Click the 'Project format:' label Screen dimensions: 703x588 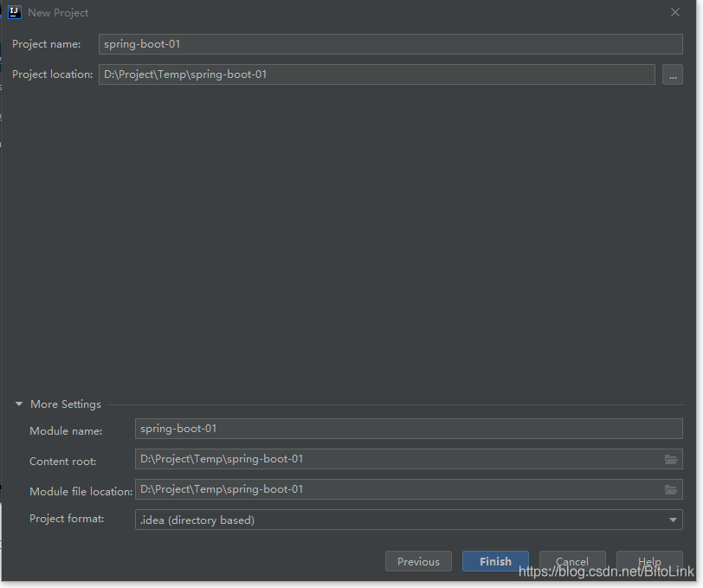[x=67, y=519]
